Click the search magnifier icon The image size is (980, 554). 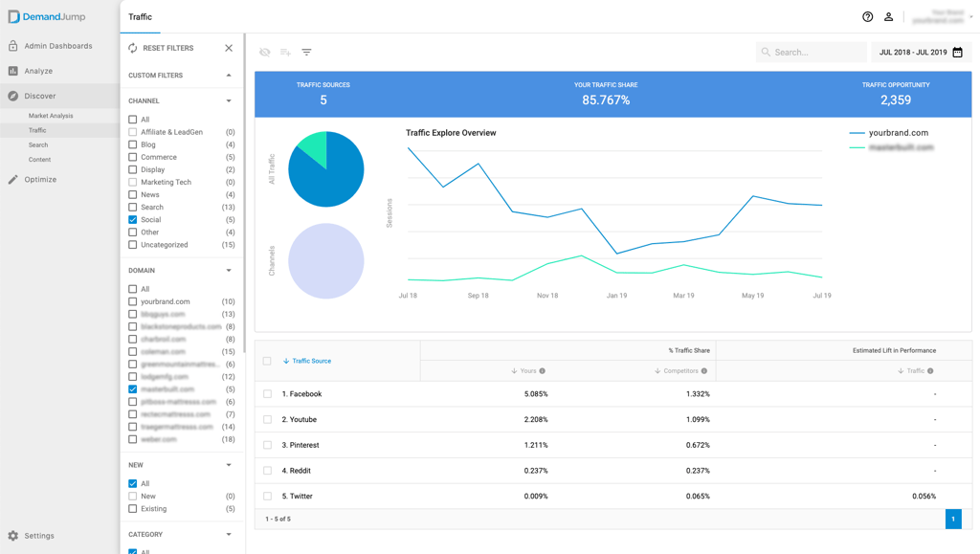766,53
